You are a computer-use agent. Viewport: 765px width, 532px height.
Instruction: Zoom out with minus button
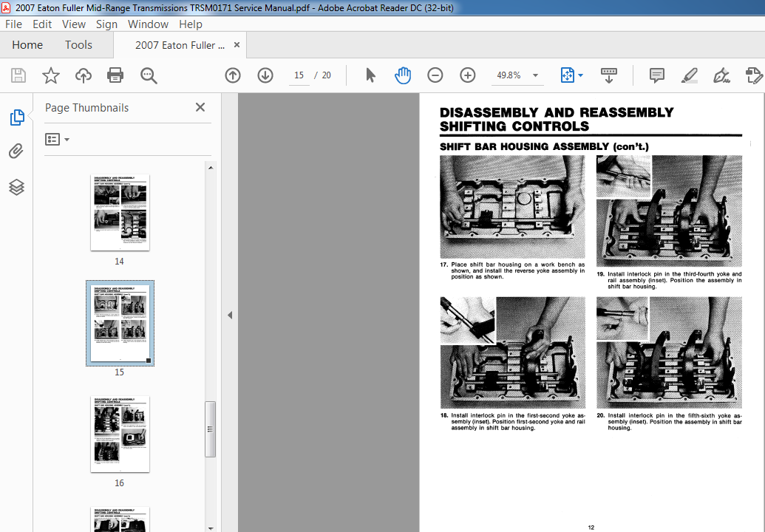tap(435, 75)
